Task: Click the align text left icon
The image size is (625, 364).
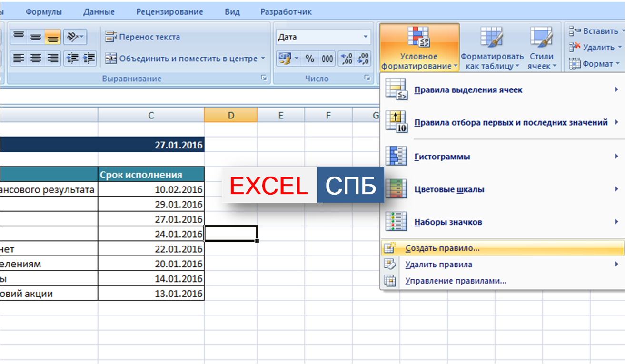Action: click(19, 59)
